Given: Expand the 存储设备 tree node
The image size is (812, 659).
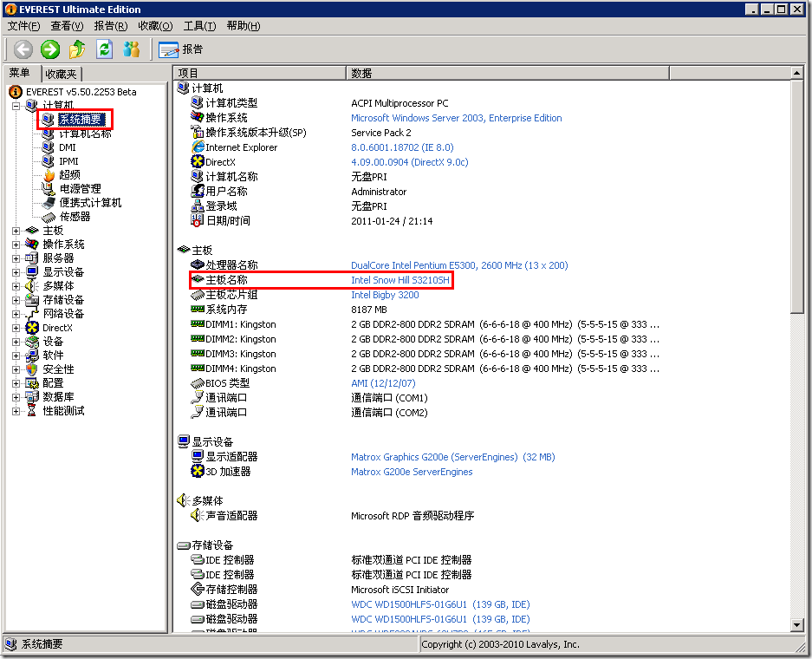Looking at the screenshot, I should pos(16,300).
